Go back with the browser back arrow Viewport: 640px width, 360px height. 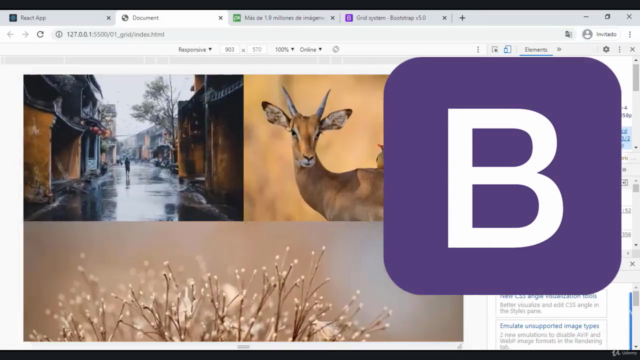(x=10, y=34)
